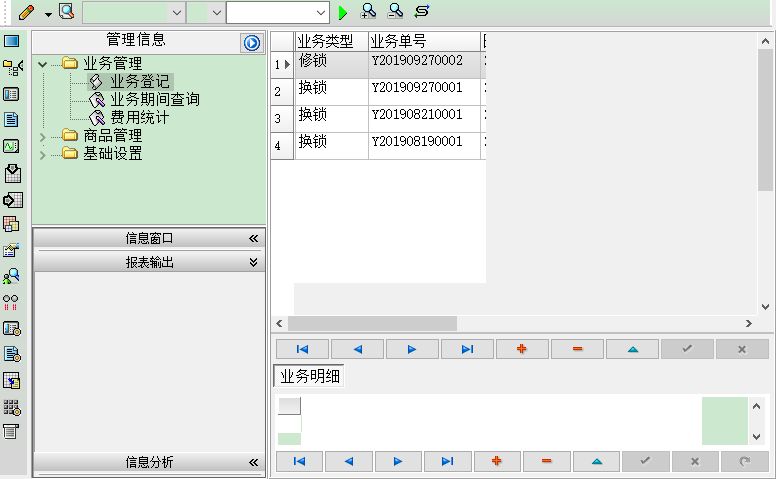Collapse the 业务管理 tree folder
Image resolution: width=776 pixels, height=479 pixels.
pyautogui.click(x=43, y=64)
